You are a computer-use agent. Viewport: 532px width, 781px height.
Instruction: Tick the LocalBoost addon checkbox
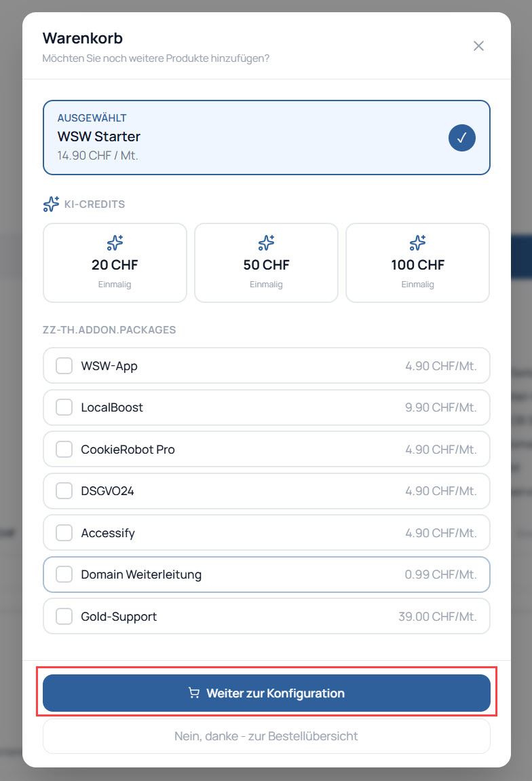64,407
